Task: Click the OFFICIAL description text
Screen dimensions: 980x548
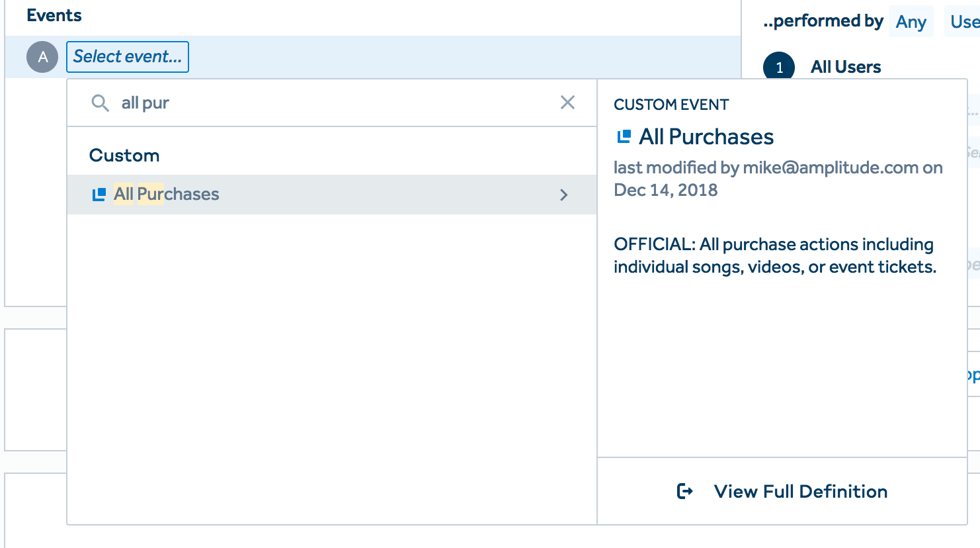Action: pyautogui.click(x=774, y=255)
